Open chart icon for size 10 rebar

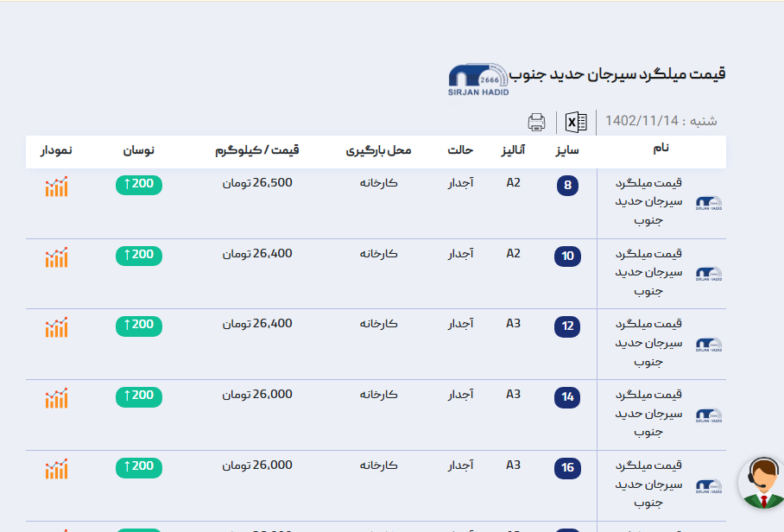tap(56, 257)
